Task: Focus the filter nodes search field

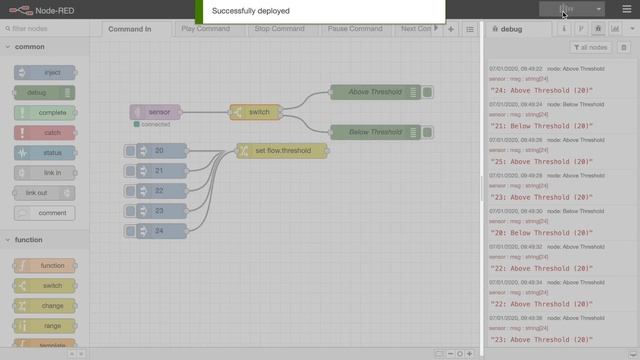Action: click(45, 29)
